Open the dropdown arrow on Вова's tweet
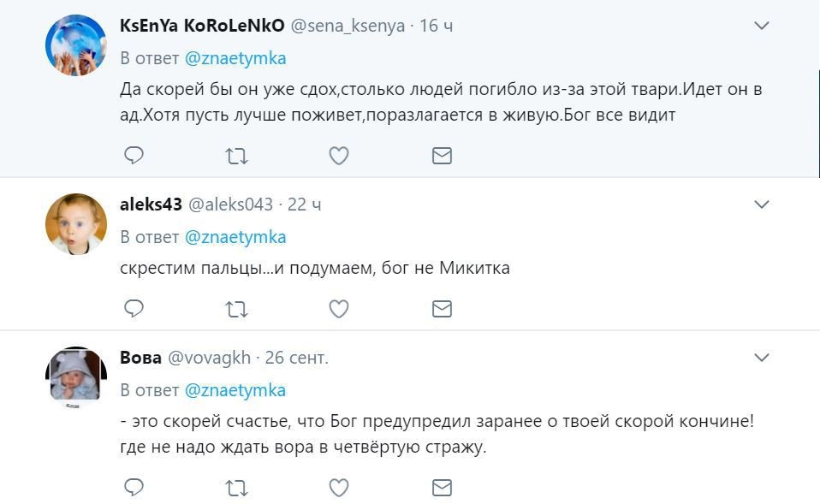 click(x=761, y=357)
